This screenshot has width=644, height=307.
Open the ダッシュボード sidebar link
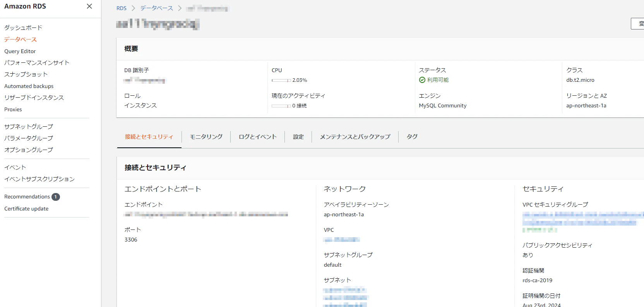(x=23, y=28)
